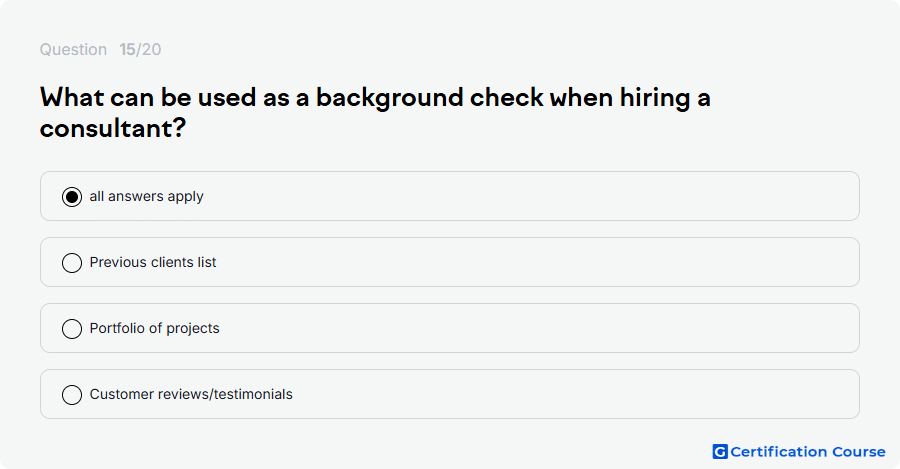Click the 'Previous clients list' label text
The height and width of the screenshot is (469, 900).
(153, 262)
